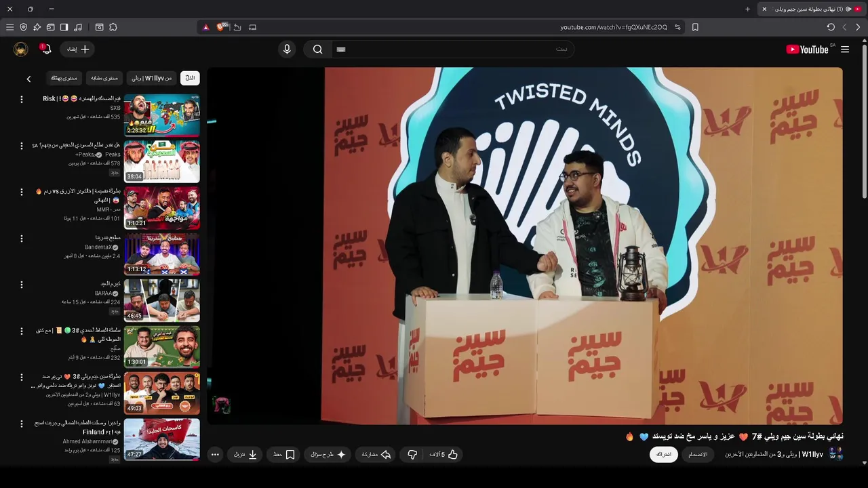Reload the page with browser refresh icon
868x488 pixels.
click(831, 27)
